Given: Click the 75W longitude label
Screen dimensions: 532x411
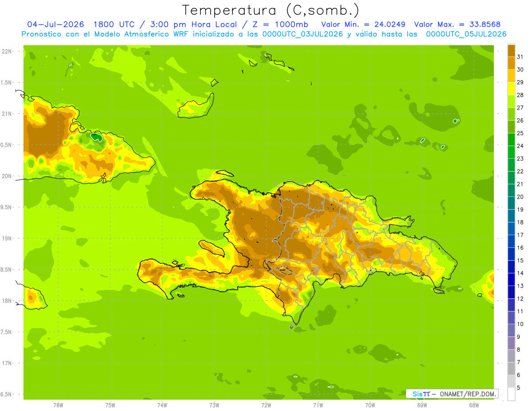Looking at the screenshot, I should pyautogui.click(x=110, y=405).
